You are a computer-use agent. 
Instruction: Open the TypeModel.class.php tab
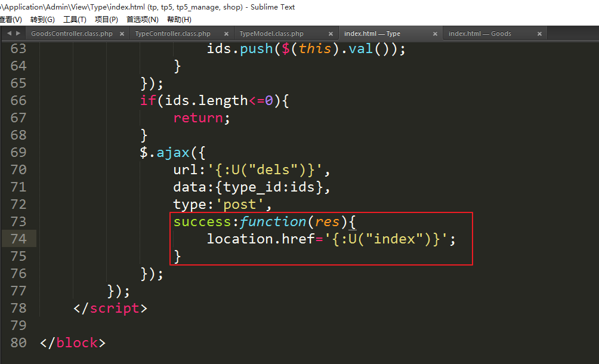pyautogui.click(x=271, y=34)
